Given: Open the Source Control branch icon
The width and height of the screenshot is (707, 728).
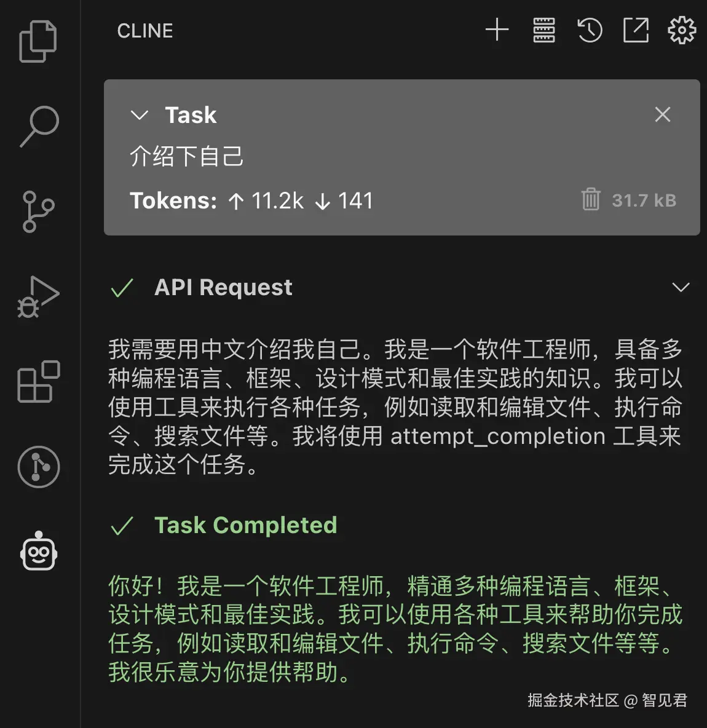Looking at the screenshot, I should pos(38,212).
